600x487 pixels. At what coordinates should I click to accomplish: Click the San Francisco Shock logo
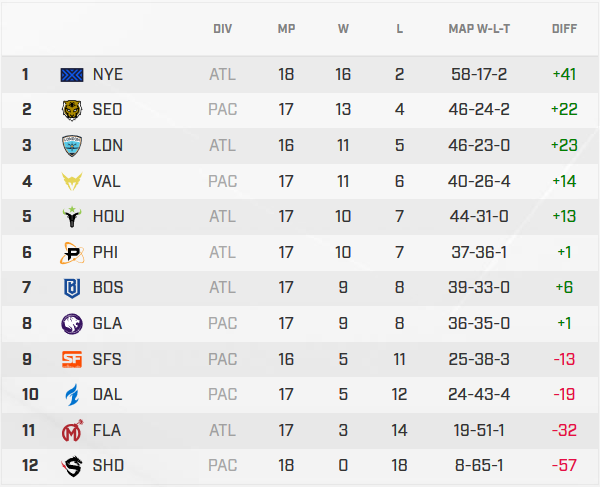pyautogui.click(x=73, y=359)
